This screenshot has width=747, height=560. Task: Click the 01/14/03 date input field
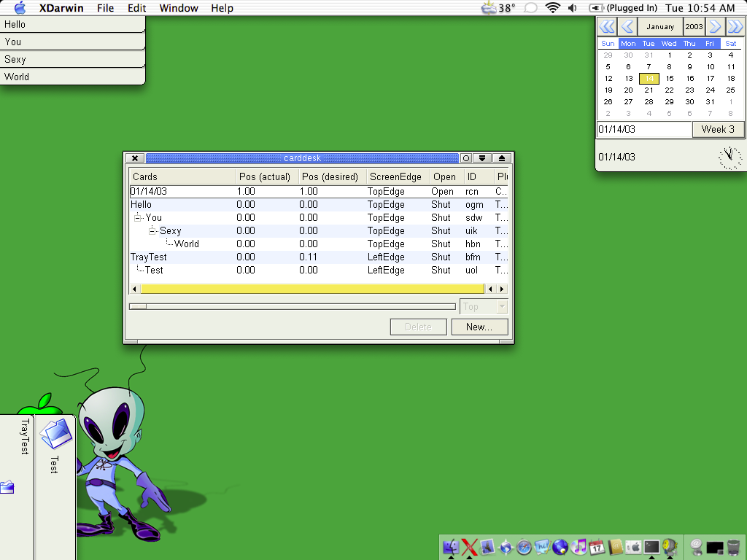644,130
